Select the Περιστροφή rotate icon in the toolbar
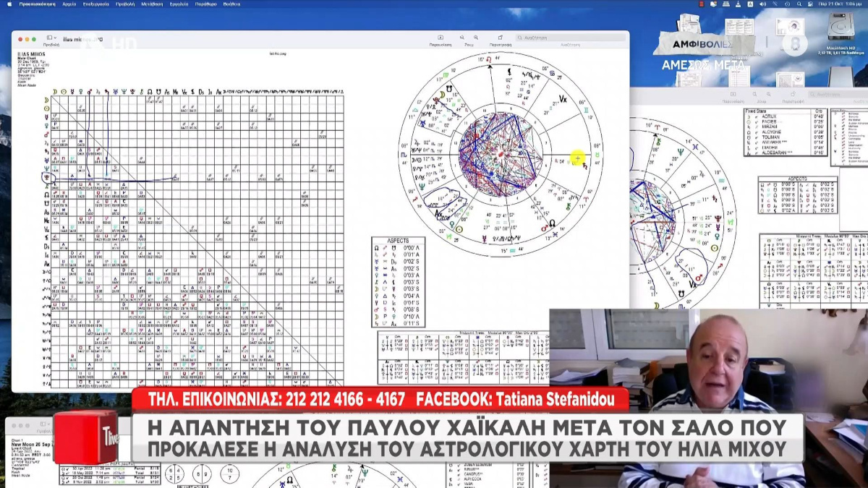The image size is (868, 488). [x=499, y=37]
